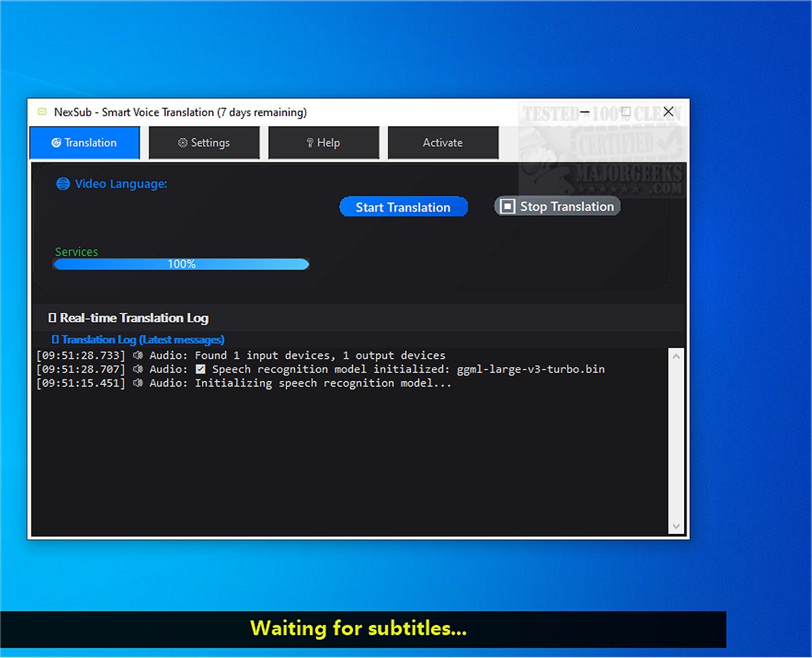Viewport: 812px width, 658px height.
Task: Click the speaker icon on the 09:51:28.707 line
Action: [x=138, y=369]
